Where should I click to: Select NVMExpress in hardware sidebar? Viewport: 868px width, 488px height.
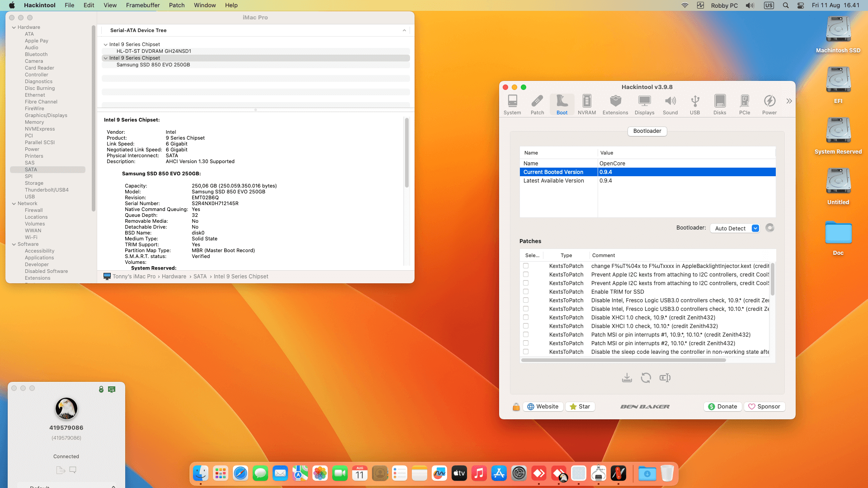pyautogui.click(x=40, y=129)
